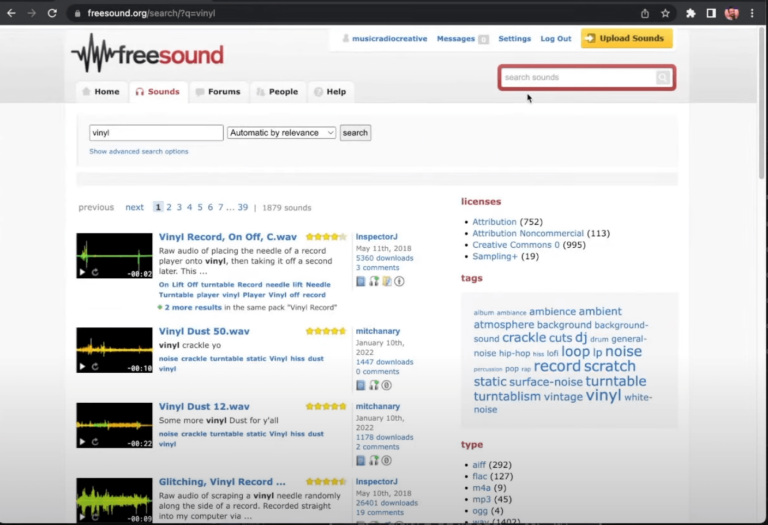Screen dimensions: 768x525
Task: Open the browser three-dot menu
Action: (752, 13)
